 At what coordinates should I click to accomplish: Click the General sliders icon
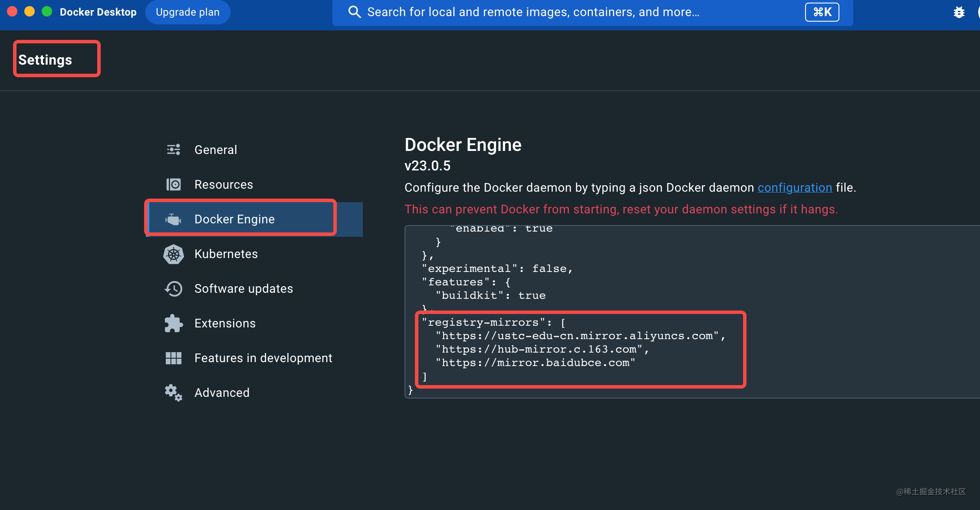pyautogui.click(x=174, y=150)
